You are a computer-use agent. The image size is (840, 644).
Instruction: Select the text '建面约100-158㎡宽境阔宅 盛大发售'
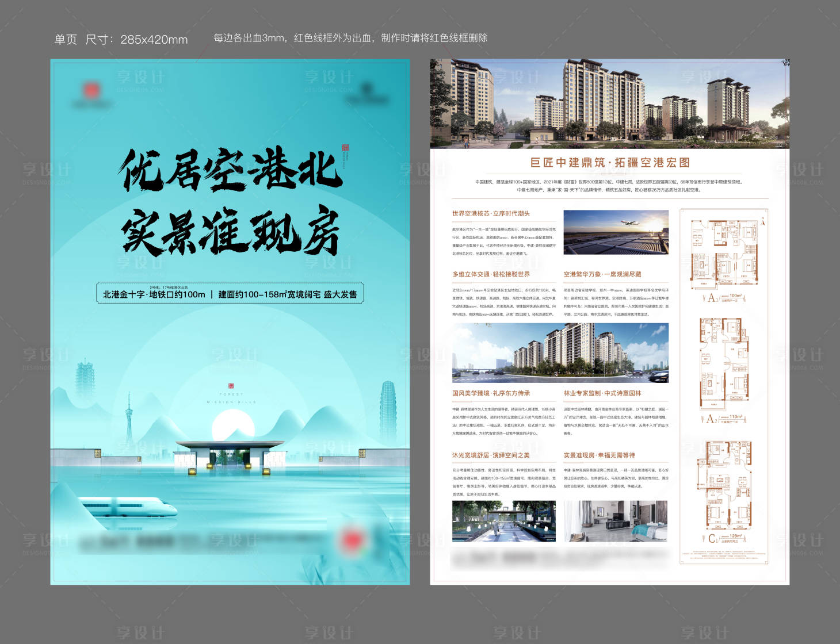click(288, 294)
